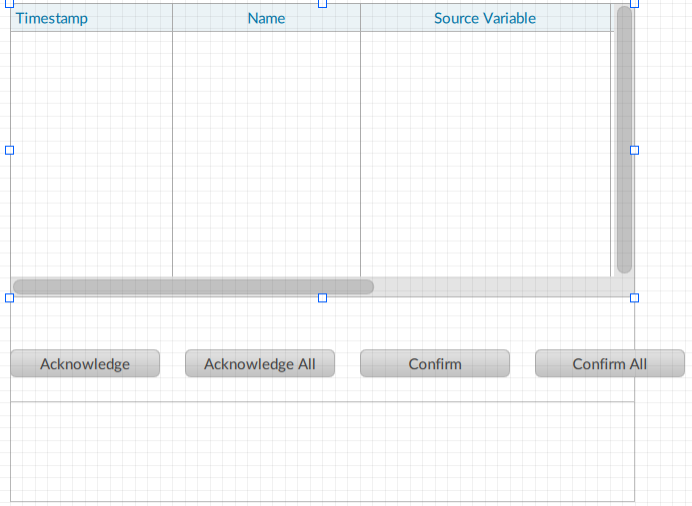The width and height of the screenshot is (692, 506).
Task: Select the Timestamp column header
Action: coord(91,18)
